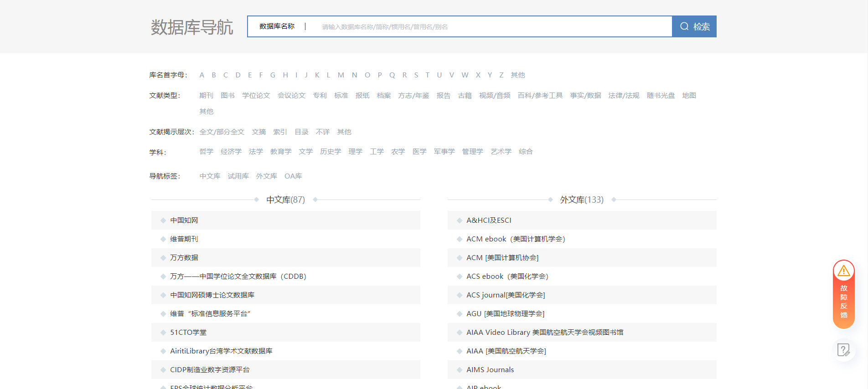
Task: Type in the database name search field
Action: click(492, 27)
